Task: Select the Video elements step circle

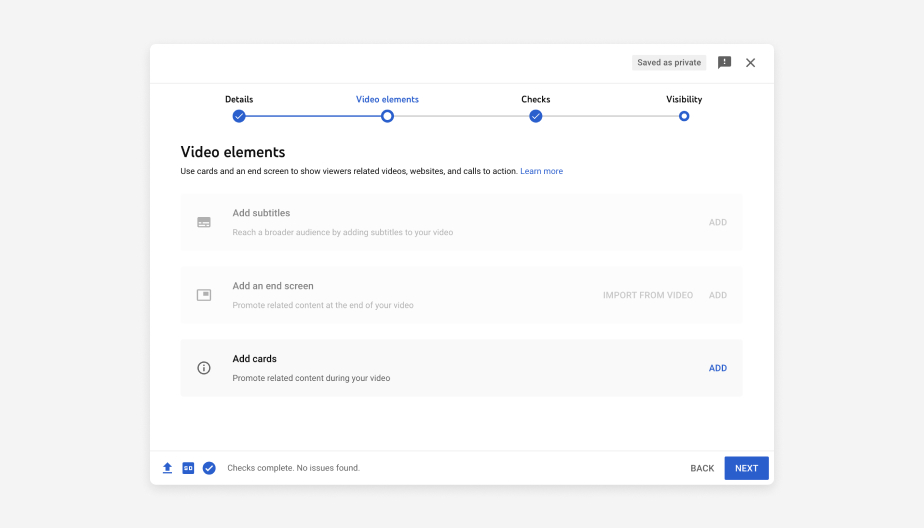Action: coord(387,116)
